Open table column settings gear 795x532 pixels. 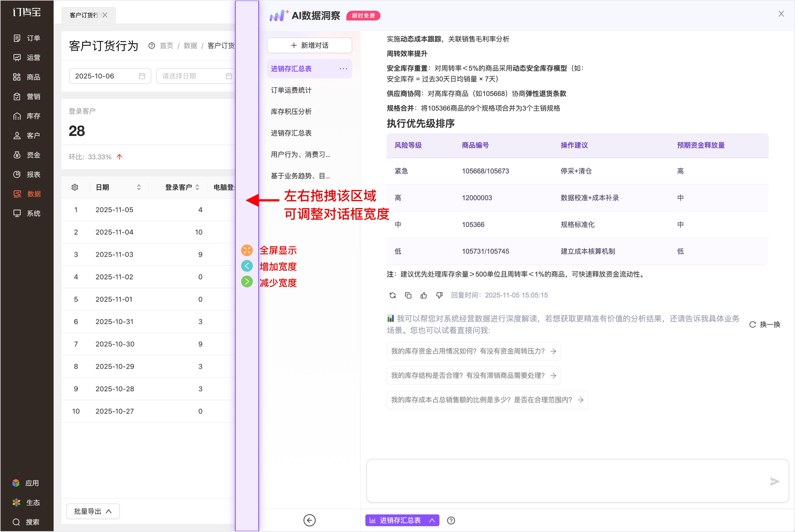pyautogui.click(x=75, y=187)
